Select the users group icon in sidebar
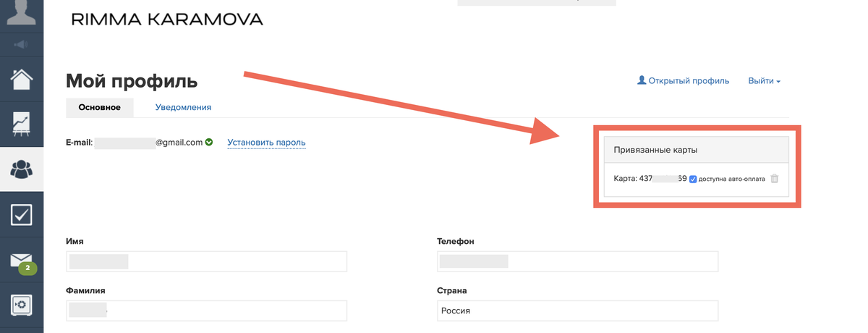 pyautogui.click(x=22, y=169)
